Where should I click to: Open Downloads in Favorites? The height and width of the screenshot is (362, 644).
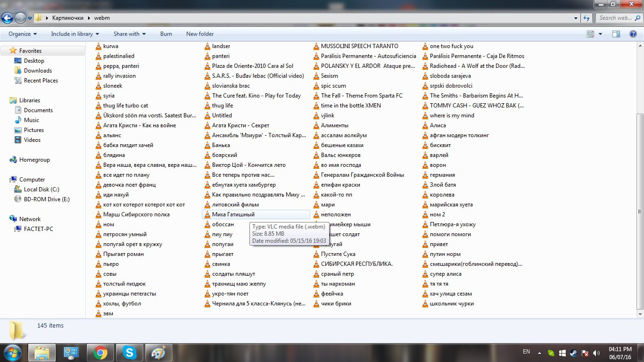[x=38, y=71]
